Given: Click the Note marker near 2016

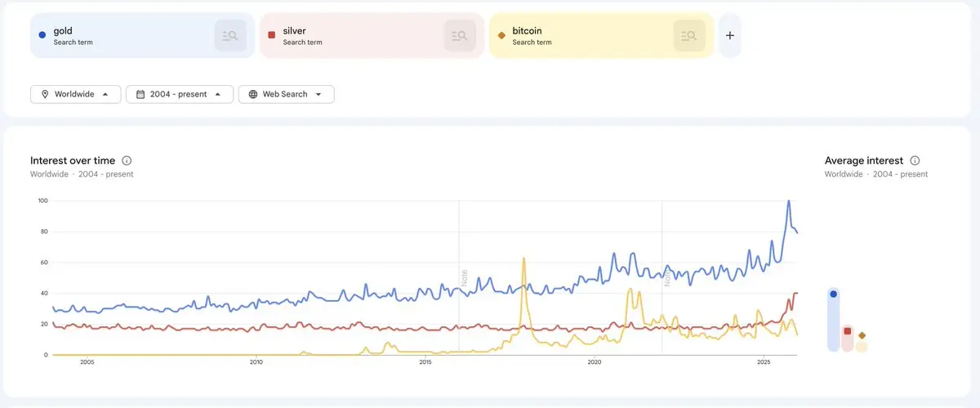Looking at the screenshot, I should pos(464,276).
